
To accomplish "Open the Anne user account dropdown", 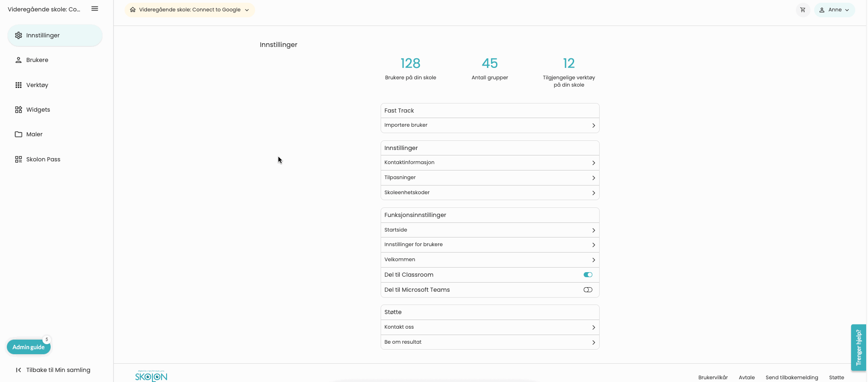I will [834, 10].
